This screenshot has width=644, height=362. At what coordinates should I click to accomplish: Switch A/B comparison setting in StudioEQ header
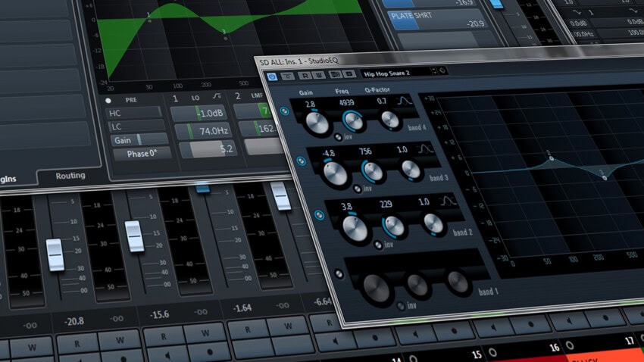335,75
